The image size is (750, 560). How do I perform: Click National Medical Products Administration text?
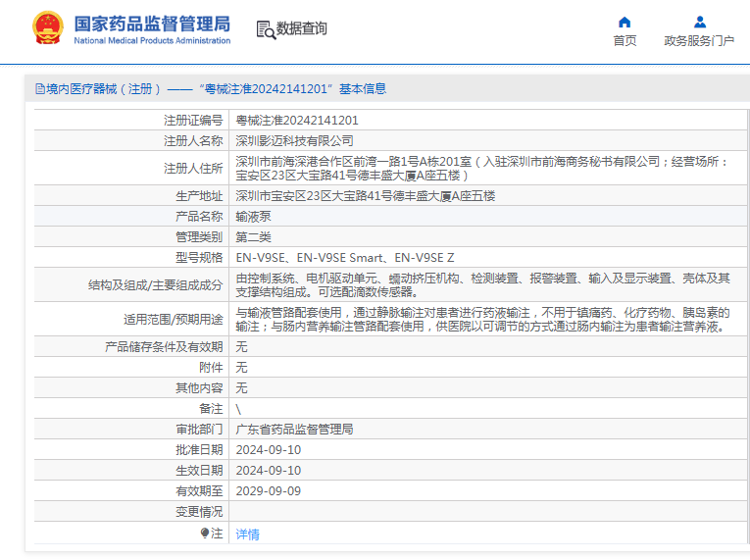(152, 40)
